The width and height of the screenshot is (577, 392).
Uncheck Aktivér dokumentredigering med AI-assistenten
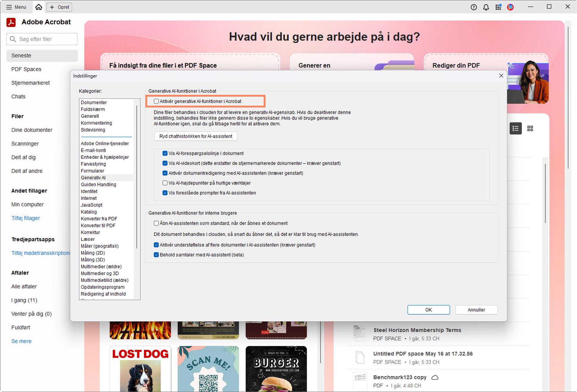(x=165, y=173)
